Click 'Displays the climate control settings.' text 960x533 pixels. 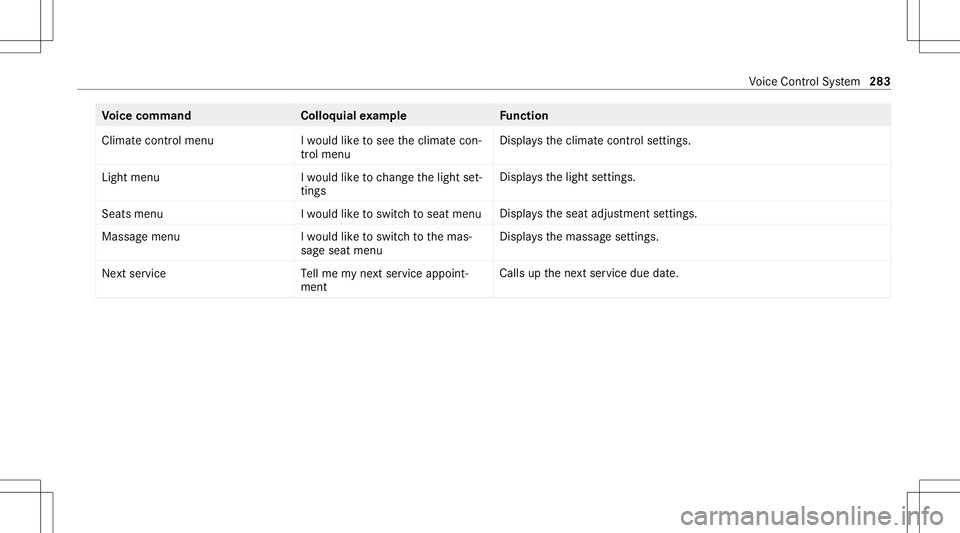pyautogui.click(x=595, y=141)
